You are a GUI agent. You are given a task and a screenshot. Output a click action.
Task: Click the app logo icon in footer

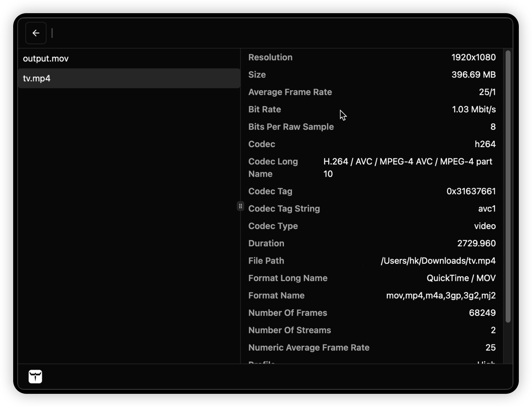point(35,376)
